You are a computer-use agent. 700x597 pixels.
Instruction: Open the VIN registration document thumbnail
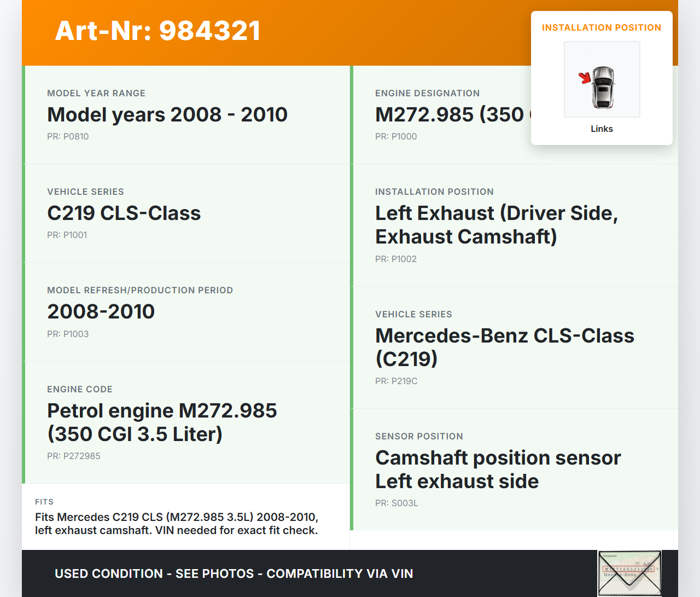[629, 573]
